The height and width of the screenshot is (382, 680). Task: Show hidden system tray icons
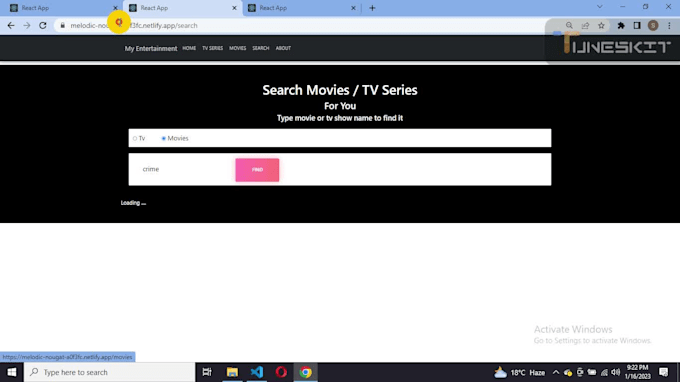point(556,372)
